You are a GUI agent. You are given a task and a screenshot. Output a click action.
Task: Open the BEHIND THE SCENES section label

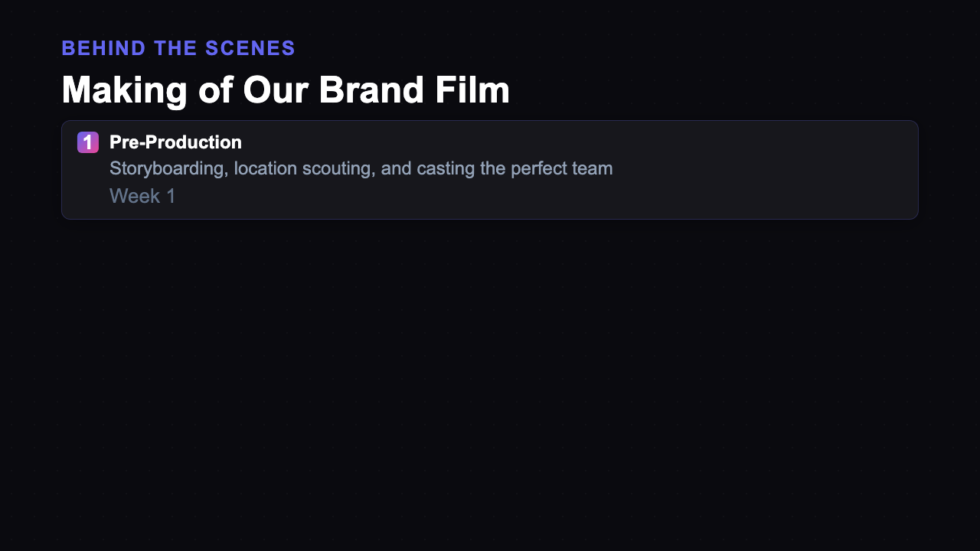click(178, 47)
